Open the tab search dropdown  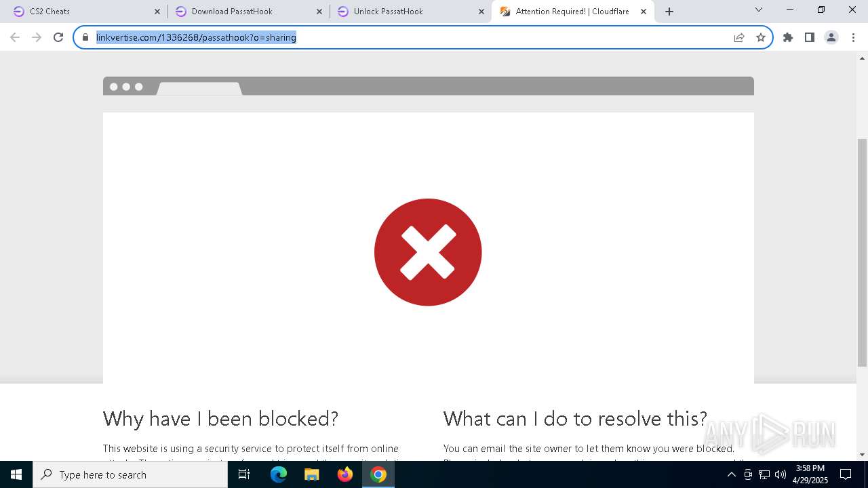759,10
